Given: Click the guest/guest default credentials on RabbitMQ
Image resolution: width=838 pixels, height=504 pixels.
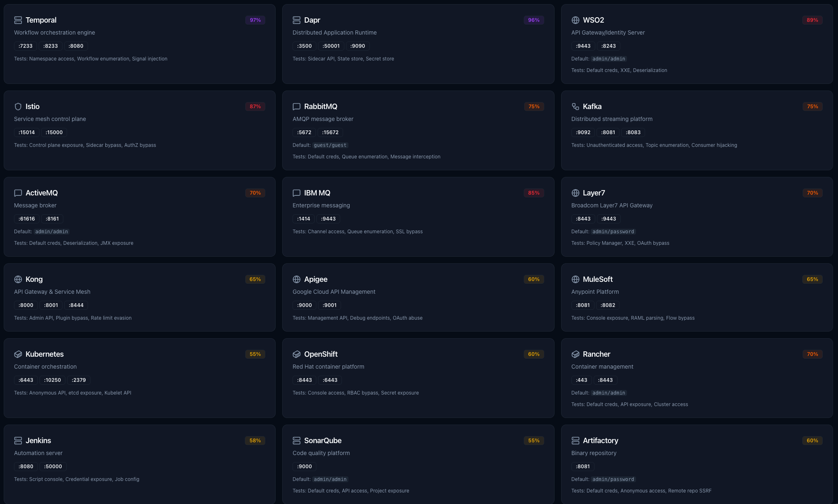Looking at the screenshot, I should click(330, 145).
